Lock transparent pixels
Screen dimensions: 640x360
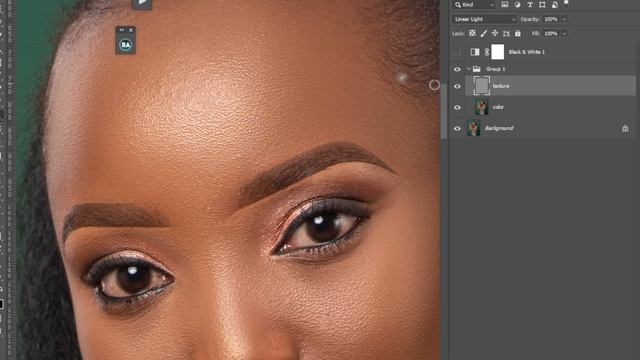point(472,33)
